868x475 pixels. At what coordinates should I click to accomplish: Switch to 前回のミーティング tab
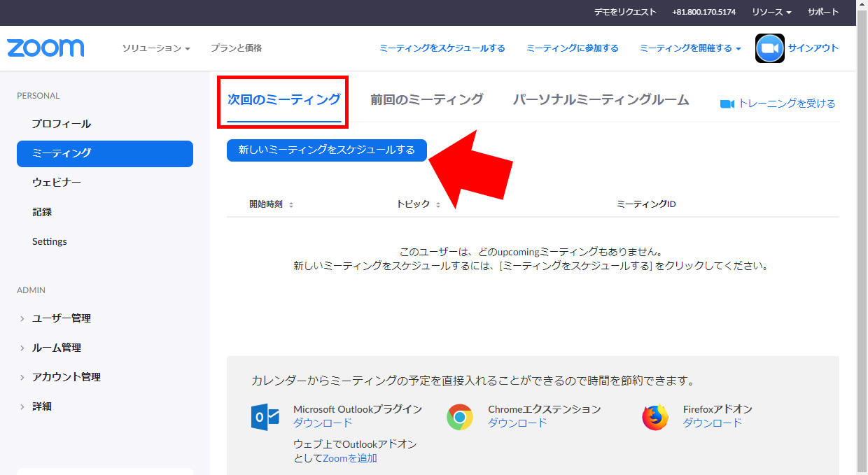click(426, 100)
